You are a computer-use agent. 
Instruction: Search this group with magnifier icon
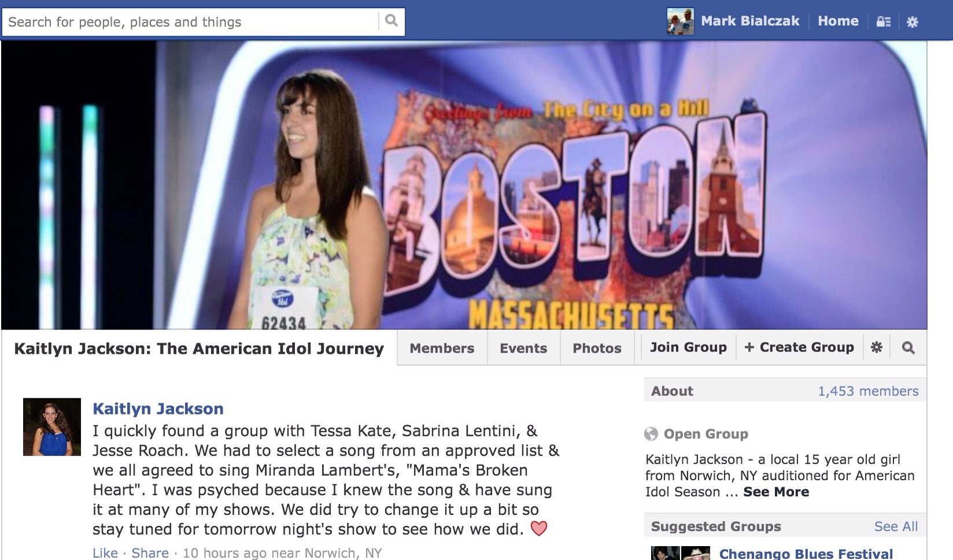[908, 347]
